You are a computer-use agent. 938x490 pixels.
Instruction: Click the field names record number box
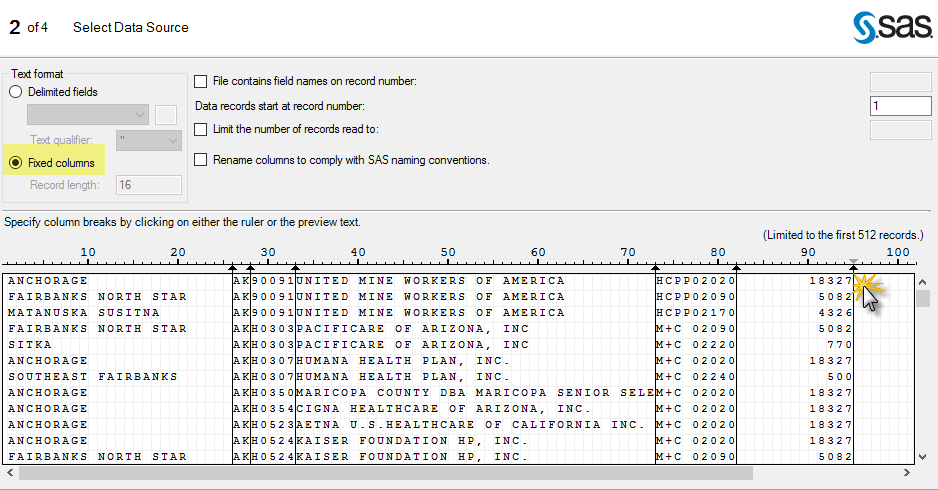point(900,81)
